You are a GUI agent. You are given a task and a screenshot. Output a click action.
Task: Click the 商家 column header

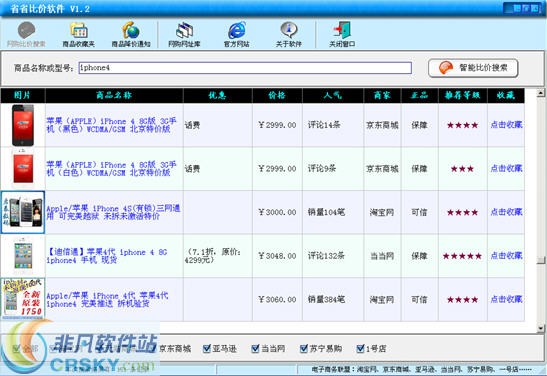click(382, 95)
